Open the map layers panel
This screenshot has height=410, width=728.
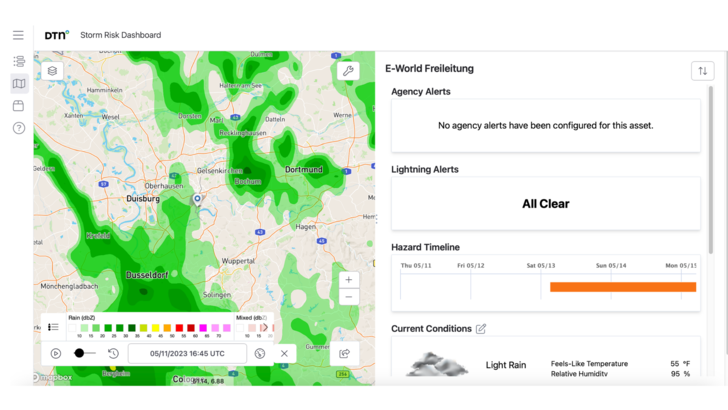52,71
